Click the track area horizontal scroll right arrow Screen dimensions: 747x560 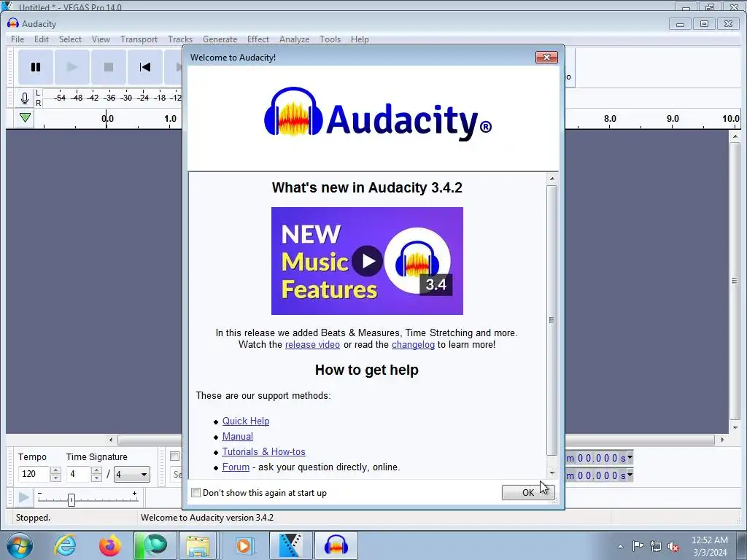coord(722,440)
